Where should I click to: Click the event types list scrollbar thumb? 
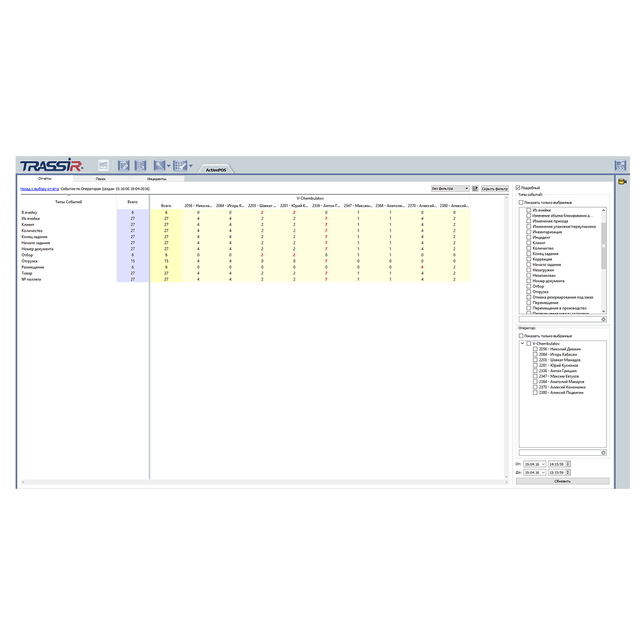coord(604,245)
